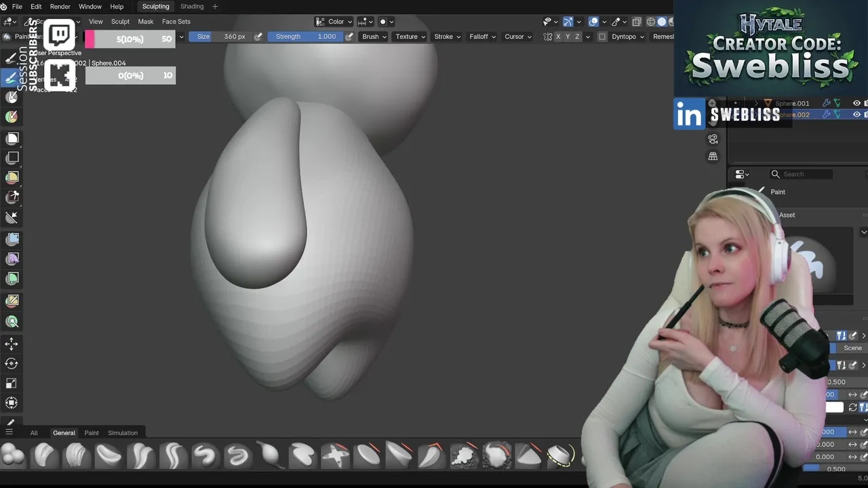This screenshot has width=868, height=488.
Task: Select the Box Hide tool
Action: 12,158
